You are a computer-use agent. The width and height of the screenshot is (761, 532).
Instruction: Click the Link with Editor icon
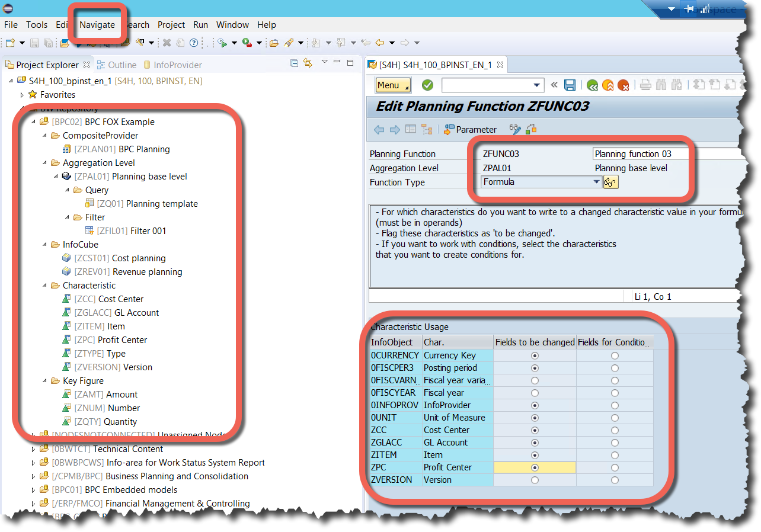(x=308, y=63)
